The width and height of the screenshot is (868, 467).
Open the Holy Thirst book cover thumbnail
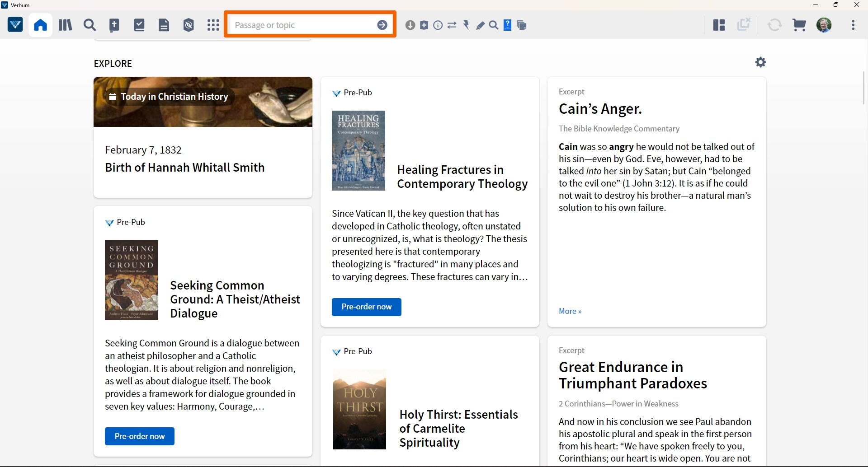359,410
